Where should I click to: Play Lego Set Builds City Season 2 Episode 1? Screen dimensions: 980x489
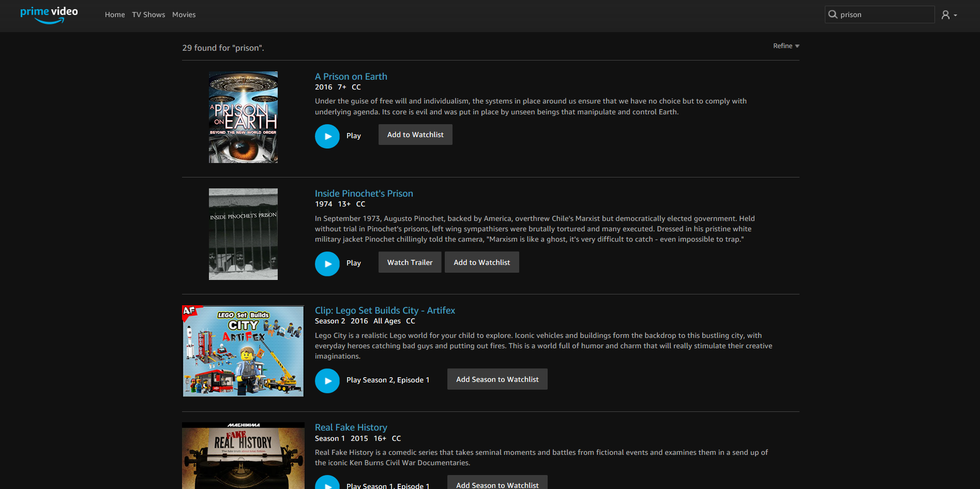pos(327,381)
